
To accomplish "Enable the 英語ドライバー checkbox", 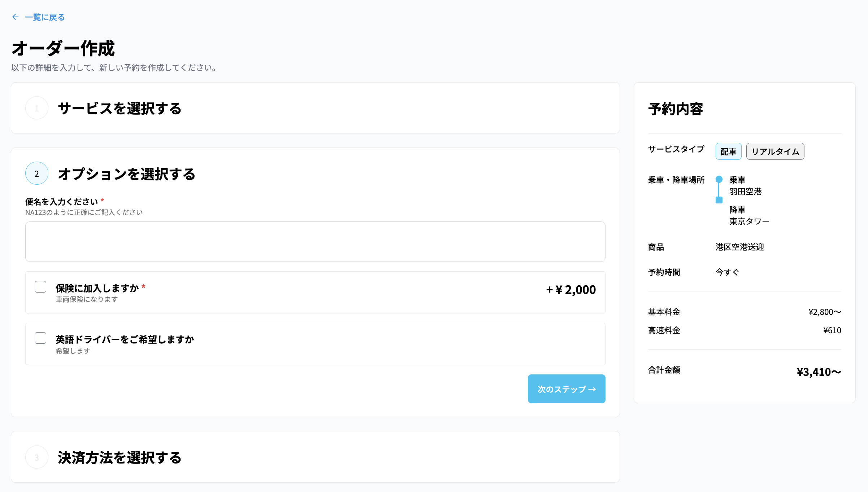I will tap(40, 338).
